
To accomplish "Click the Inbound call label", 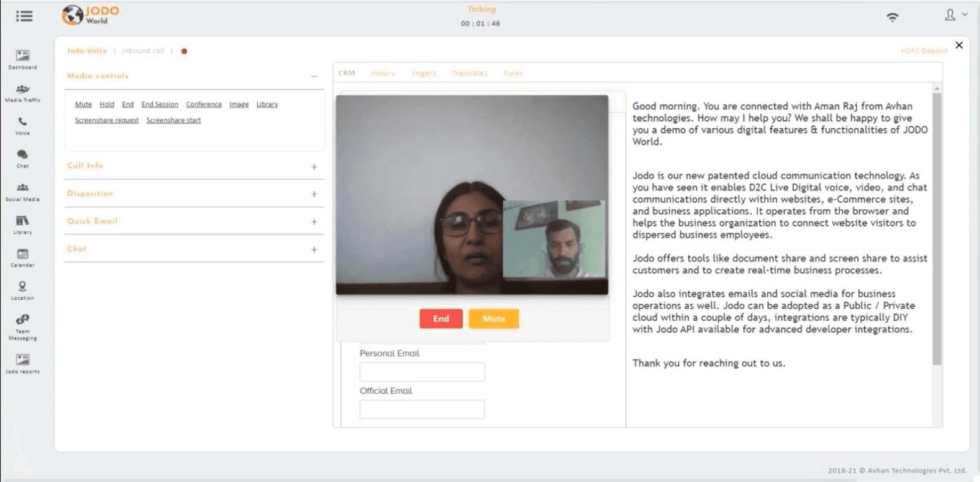I will [143, 51].
